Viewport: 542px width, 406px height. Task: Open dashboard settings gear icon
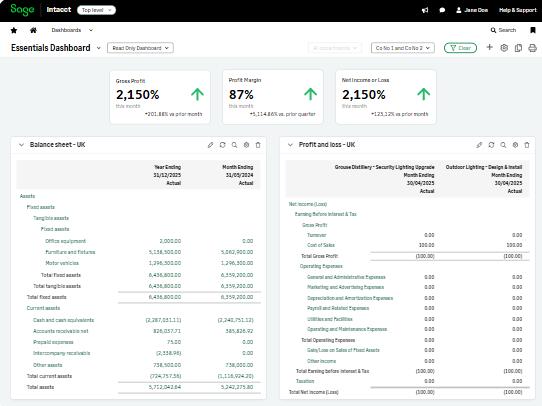tap(504, 48)
